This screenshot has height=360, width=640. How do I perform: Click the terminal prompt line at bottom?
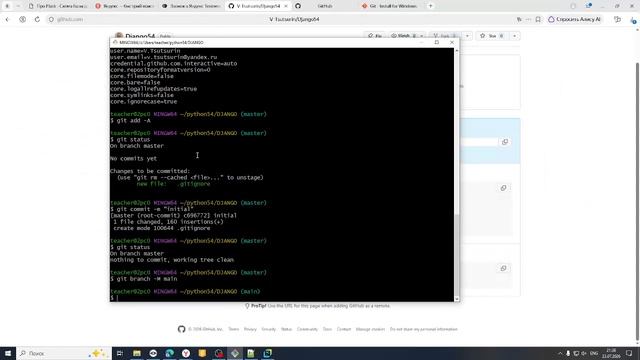click(282, 298)
